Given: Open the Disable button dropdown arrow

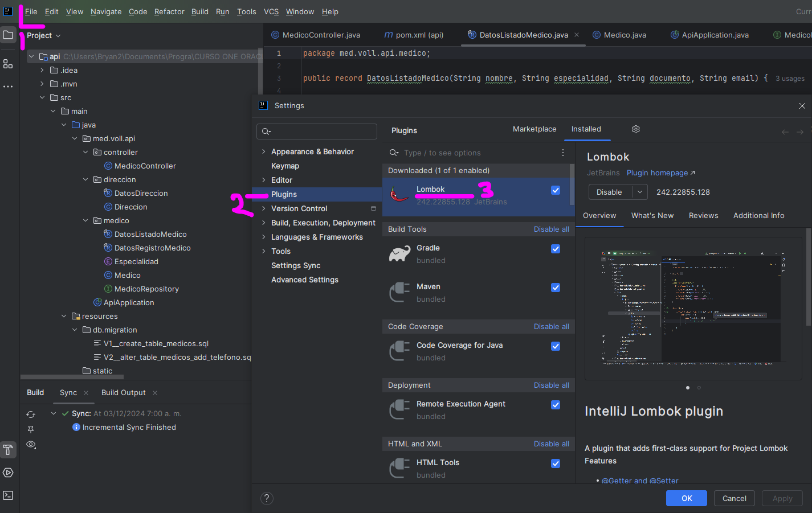Looking at the screenshot, I should (640, 192).
